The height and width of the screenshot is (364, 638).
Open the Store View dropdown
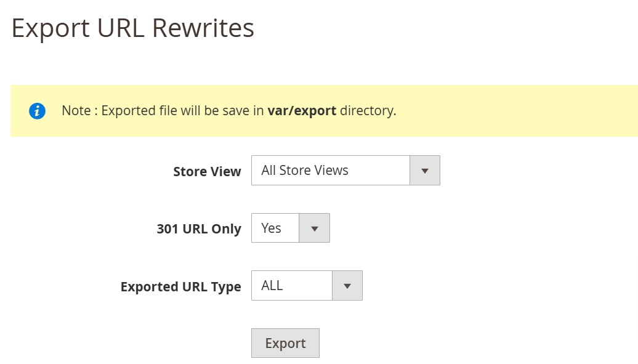pos(345,170)
